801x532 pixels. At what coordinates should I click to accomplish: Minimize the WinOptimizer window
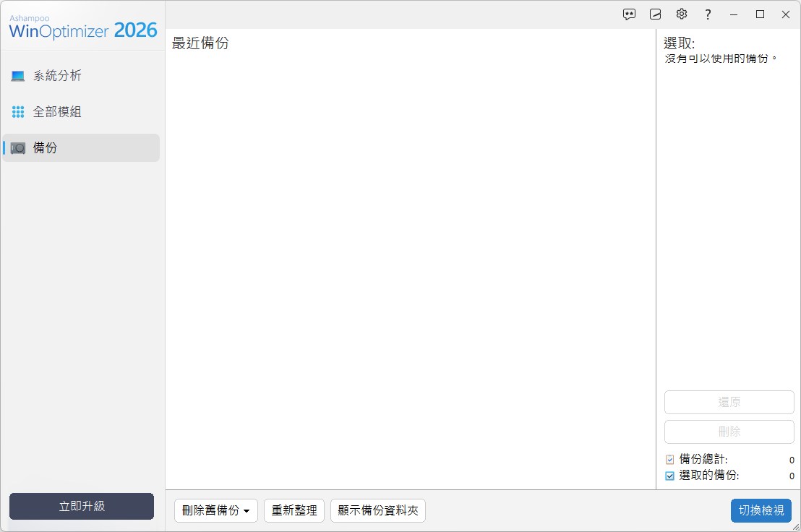[x=734, y=14]
